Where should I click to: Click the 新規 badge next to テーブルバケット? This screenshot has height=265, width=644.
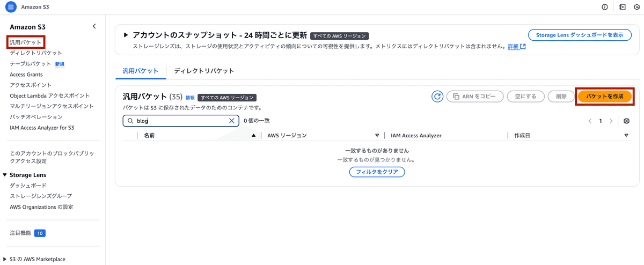click(60, 64)
